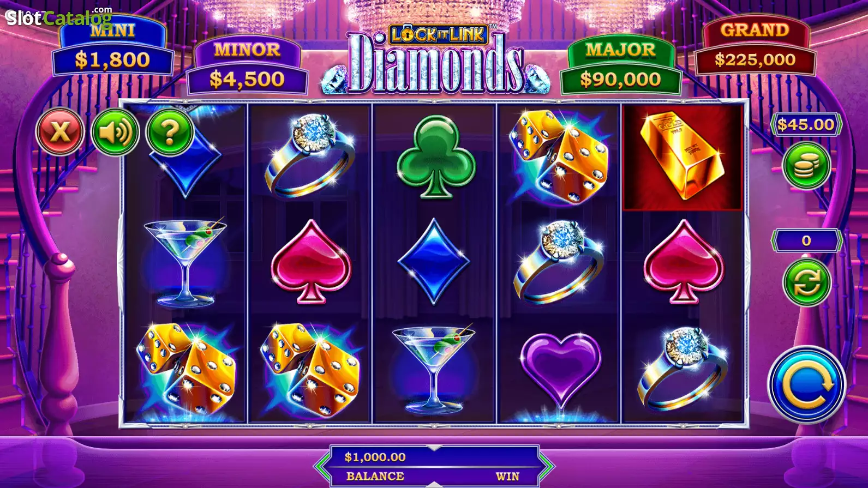Click the MINI jackpot $1,800 panel

pos(112,47)
